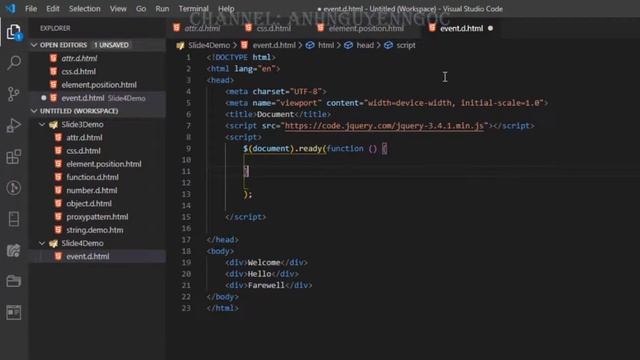Open the Explorer view in activity bar
640x360 pixels.
(x=13, y=32)
